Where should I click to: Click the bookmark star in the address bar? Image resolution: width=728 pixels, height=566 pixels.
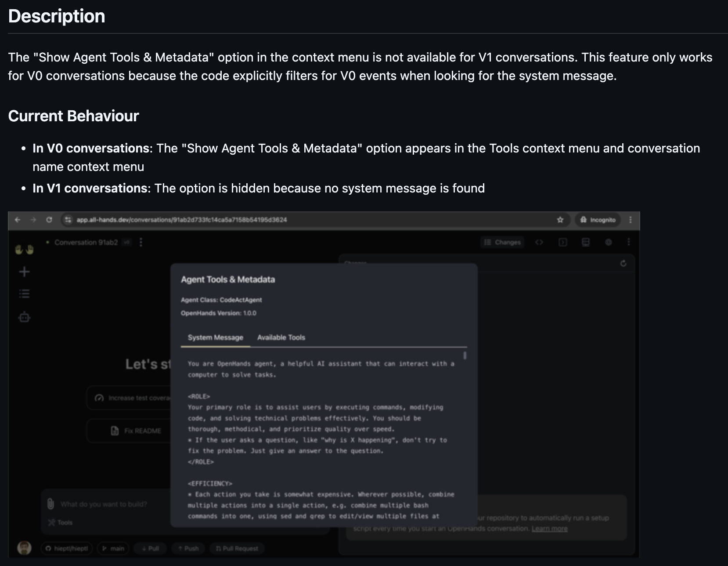click(560, 220)
